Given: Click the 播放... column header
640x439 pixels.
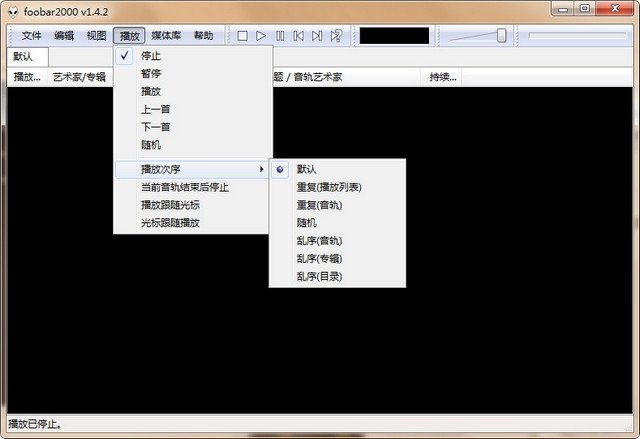Looking at the screenshot, I should (x=27, y=77).
